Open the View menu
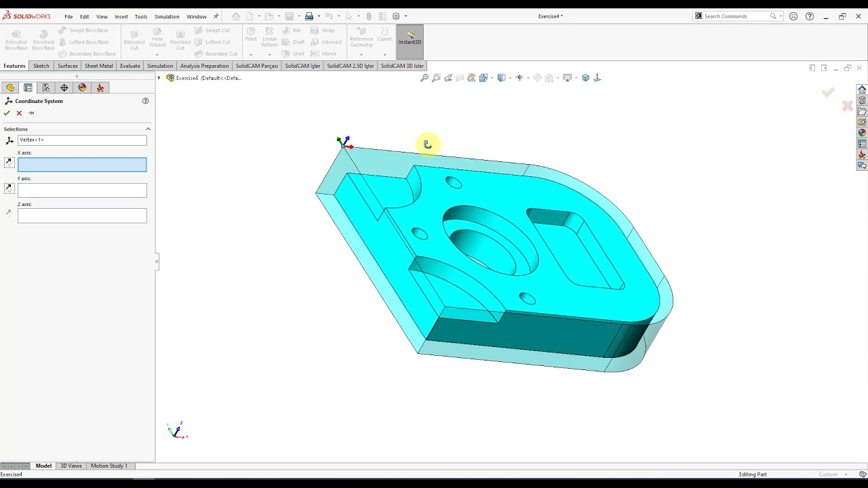The width and height of the screenshot is (868, 488). click(102, 16)
